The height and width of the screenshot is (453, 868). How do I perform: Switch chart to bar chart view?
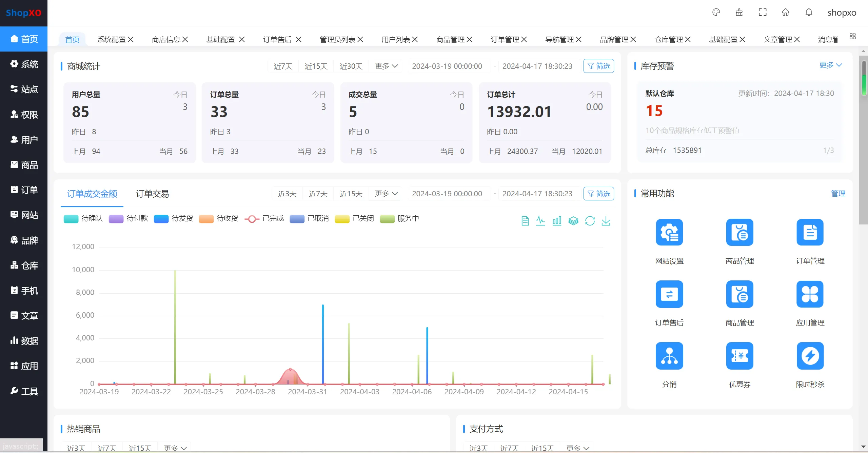click(x=557, y=221)
